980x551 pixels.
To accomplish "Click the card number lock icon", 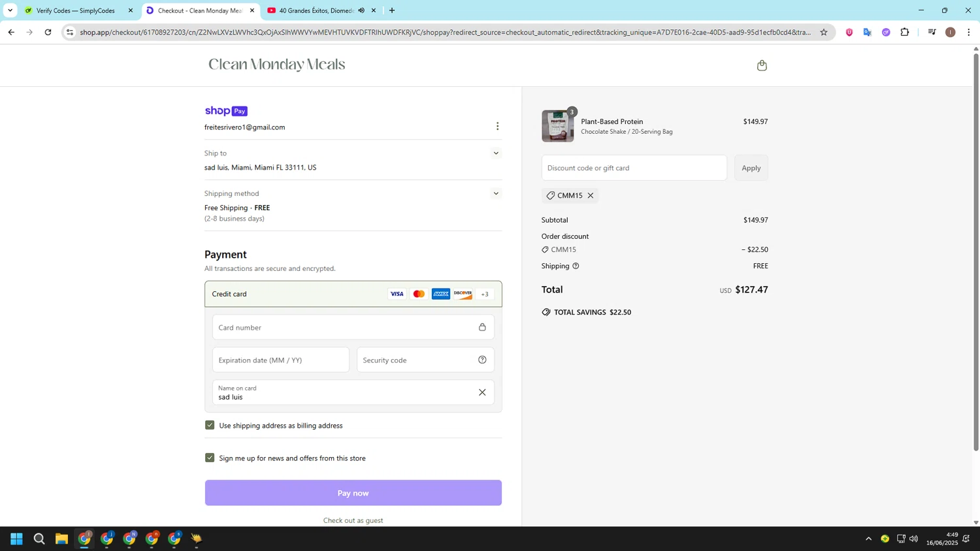I will (482, 327).
